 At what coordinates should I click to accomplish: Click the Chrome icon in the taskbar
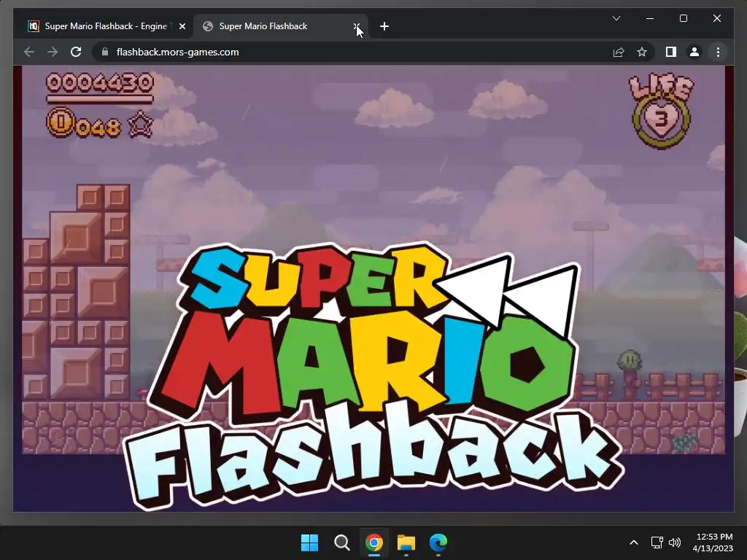(374, 542)
